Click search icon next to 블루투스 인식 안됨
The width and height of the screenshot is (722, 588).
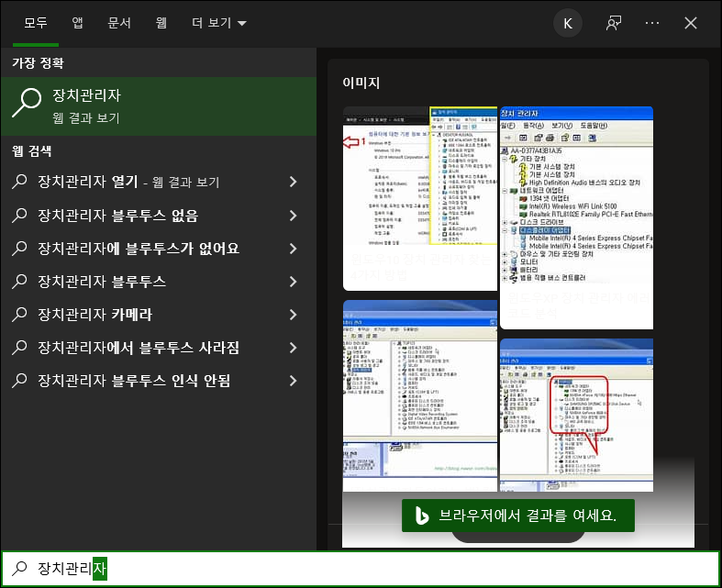(x=19, y=381)
